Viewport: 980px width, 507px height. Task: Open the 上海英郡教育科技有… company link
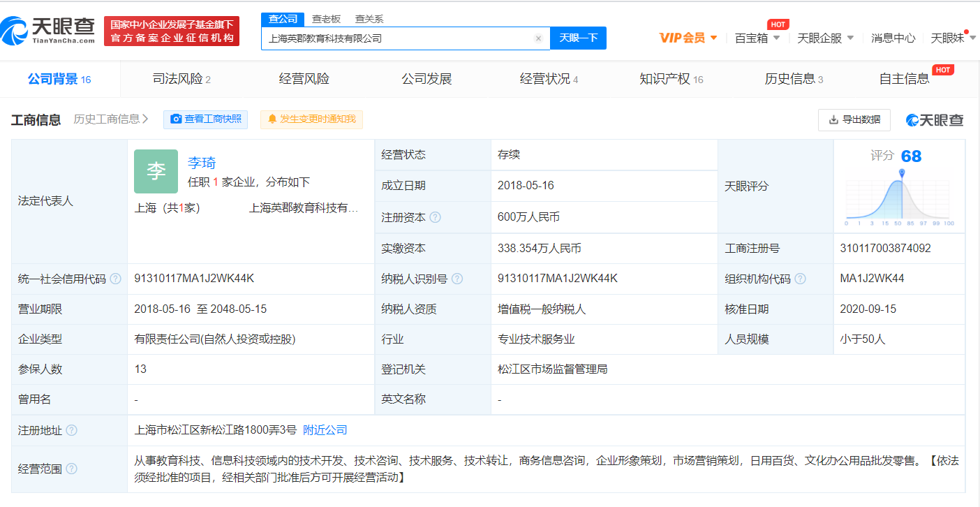pos(304,208)
